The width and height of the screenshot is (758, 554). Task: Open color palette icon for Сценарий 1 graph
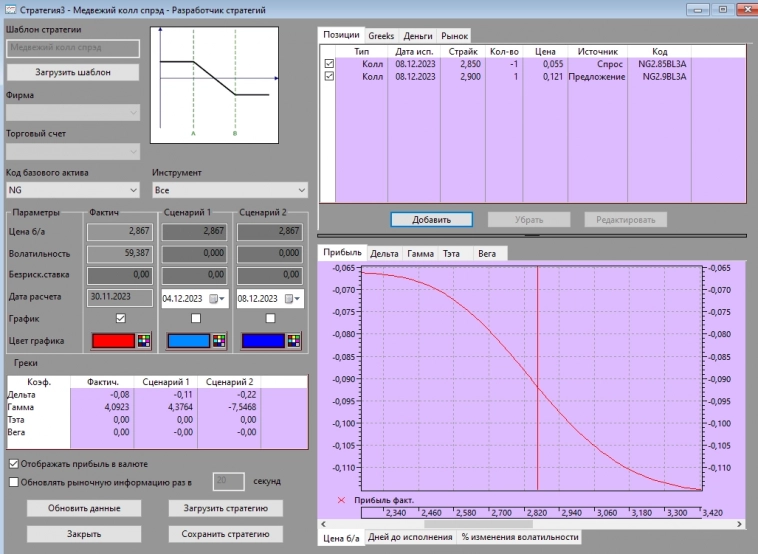click(x=220, y=340)
